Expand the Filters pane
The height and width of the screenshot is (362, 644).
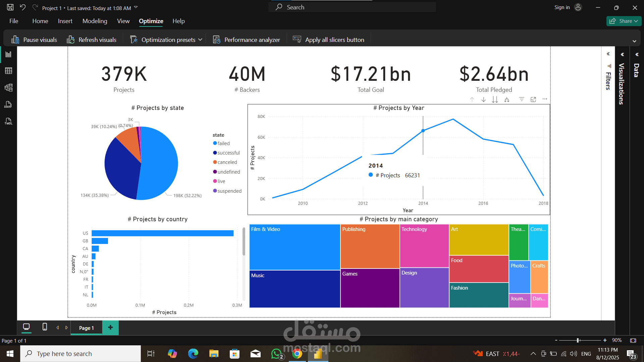pos(608,54)
